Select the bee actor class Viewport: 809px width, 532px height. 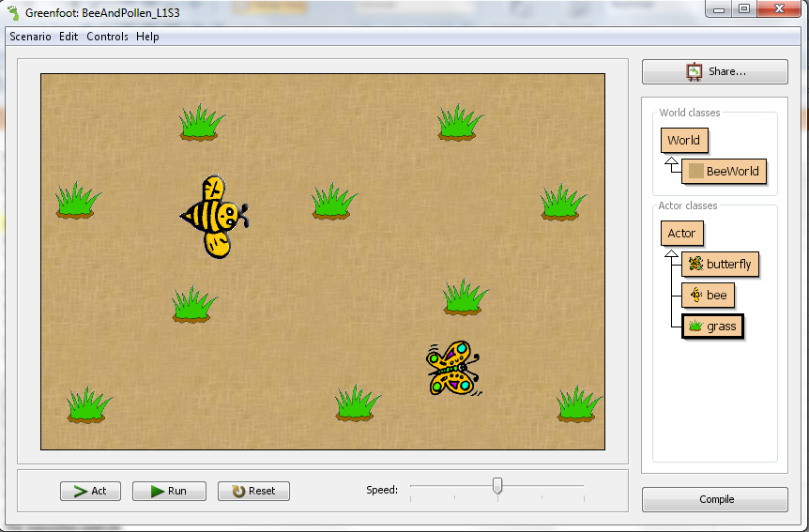[708, 296]
